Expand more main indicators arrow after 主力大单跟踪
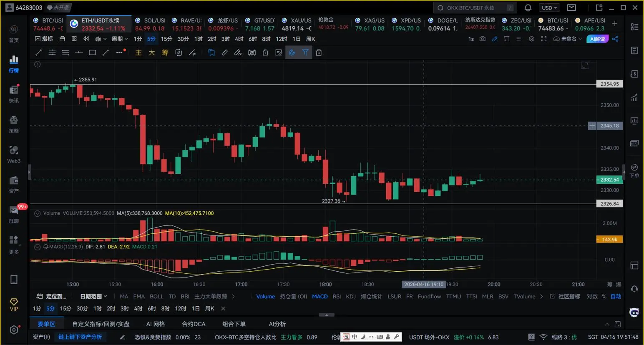 click(x=233, y=296)
